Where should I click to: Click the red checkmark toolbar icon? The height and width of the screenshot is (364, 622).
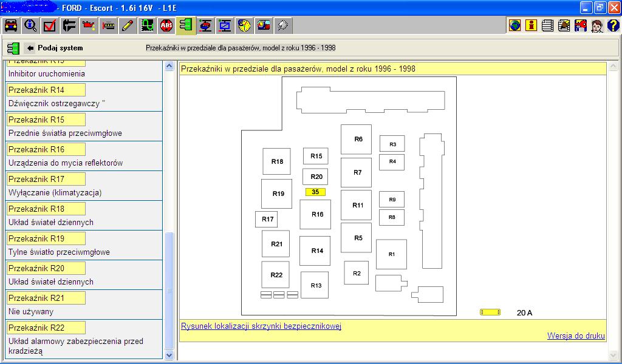point(50,25)
